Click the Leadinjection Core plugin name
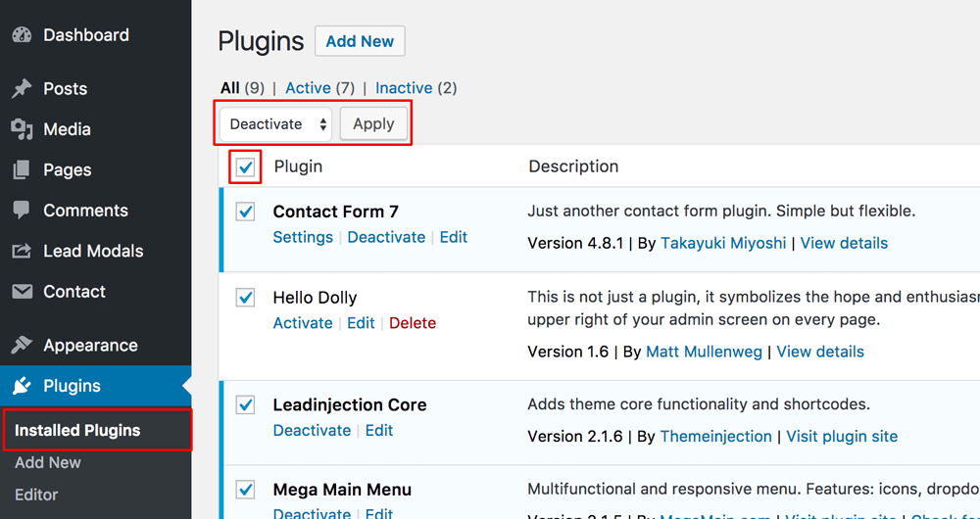 [x=350, y=404]
